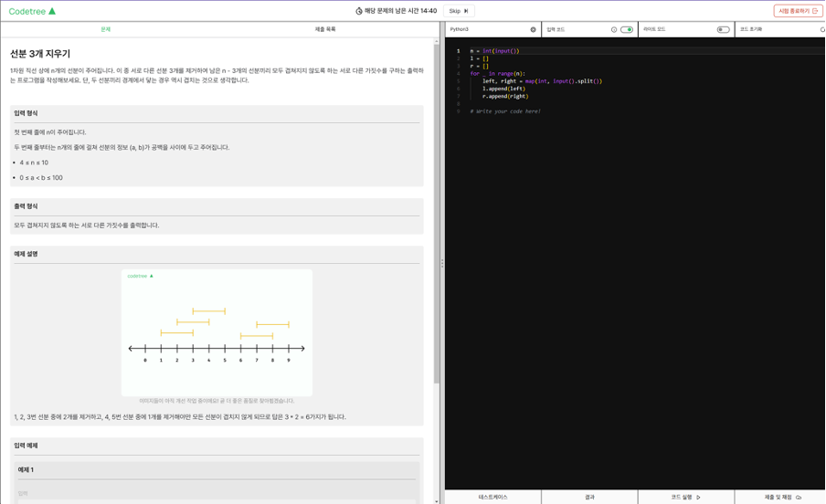826x504 pixels.
Task: Click the 출력 형식 section heading
Action: pyautogui.click(x=26, y=206)
